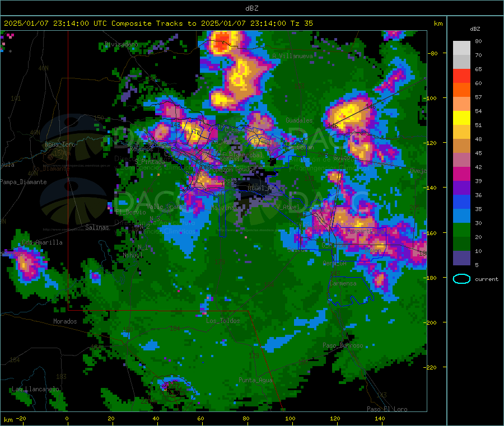Click the 'Agua_Toro' place label
This screenshot has width=504, height=426.
click(60, 144)
